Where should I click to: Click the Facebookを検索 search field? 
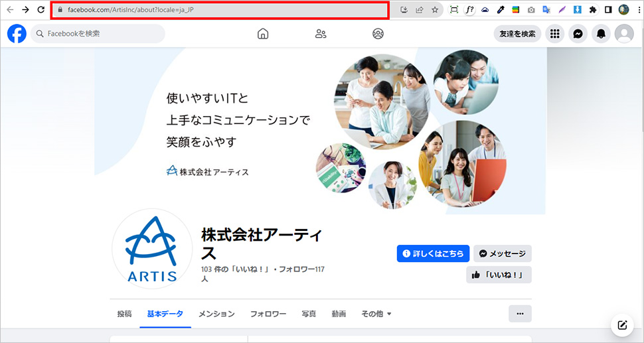98,34
